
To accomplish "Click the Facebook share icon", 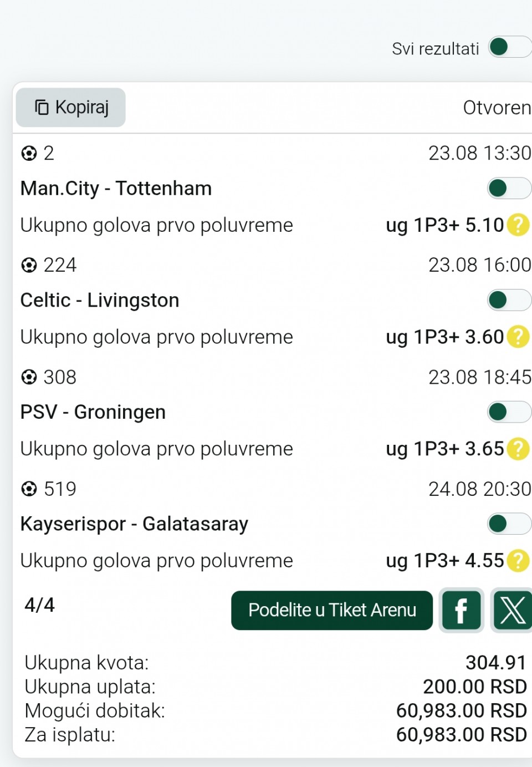I will 461,610.
